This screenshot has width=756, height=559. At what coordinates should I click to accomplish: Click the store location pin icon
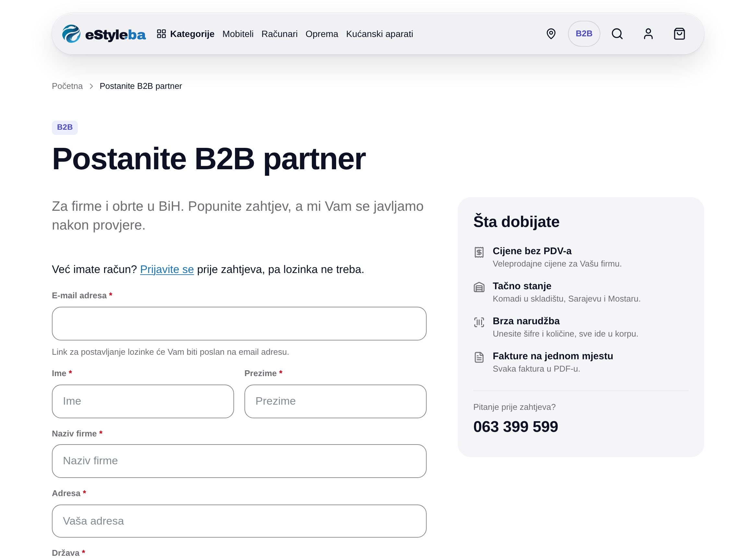pos(551,34)
